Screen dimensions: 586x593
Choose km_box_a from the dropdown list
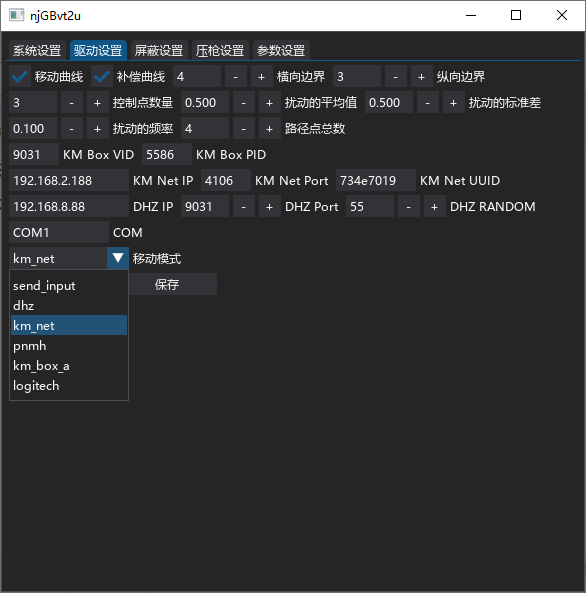(69, 366)
